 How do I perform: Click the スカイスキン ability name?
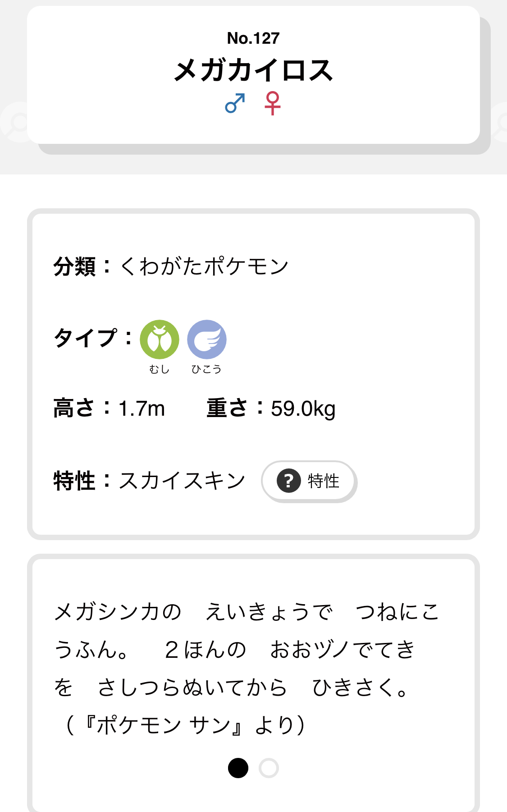182,481
